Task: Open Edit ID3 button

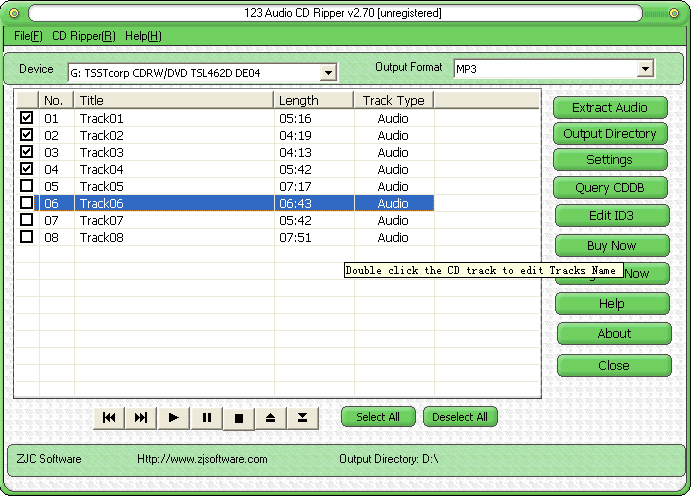Action: tap(612, 216)
